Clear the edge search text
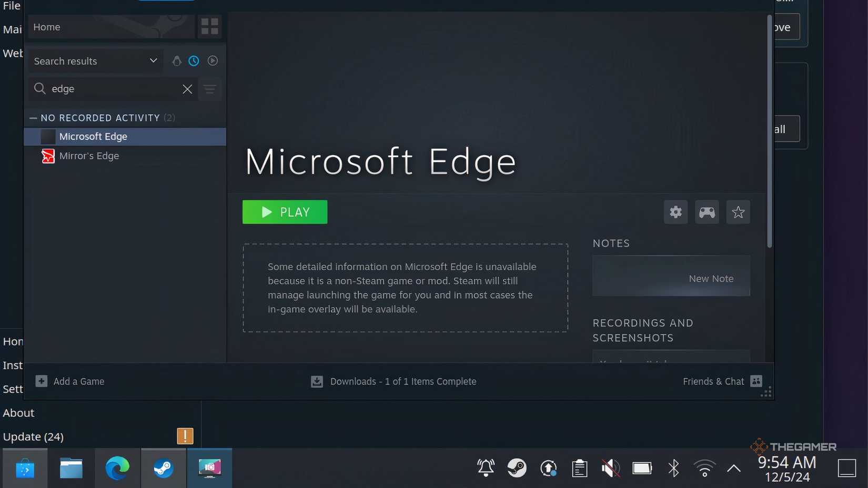This screenshot has width=868, height=488. point(187,89)
